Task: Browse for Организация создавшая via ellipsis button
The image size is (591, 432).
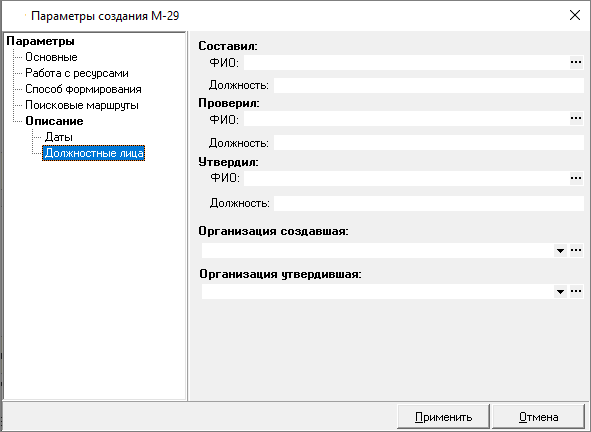Action: point(576,250)
